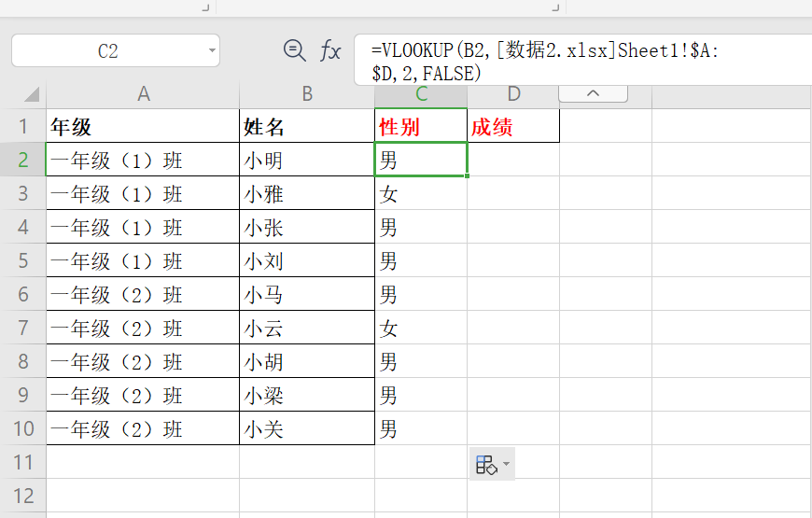The height and width of the screenshot is (518, 812).
Task: Select the red 性别 header cell
Action: pos(421,126)
